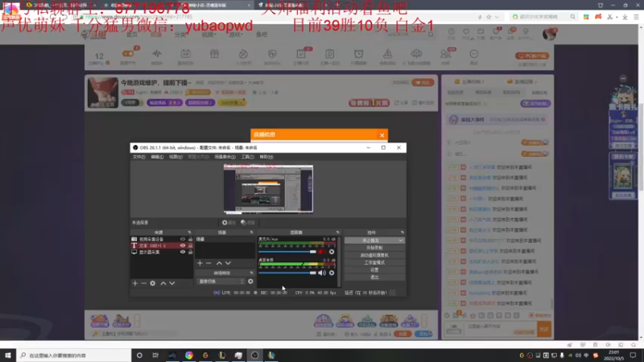This screenshot has height=362, width=644.
Task: Add a new scene with the plus icon in the OBS scenes panel
Action: [x=200, y=263]
